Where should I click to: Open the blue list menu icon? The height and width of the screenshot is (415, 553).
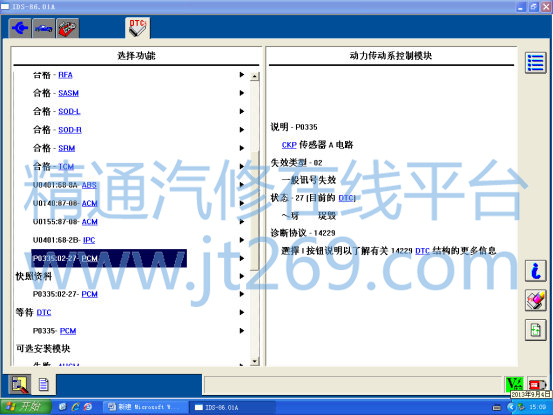535,63
